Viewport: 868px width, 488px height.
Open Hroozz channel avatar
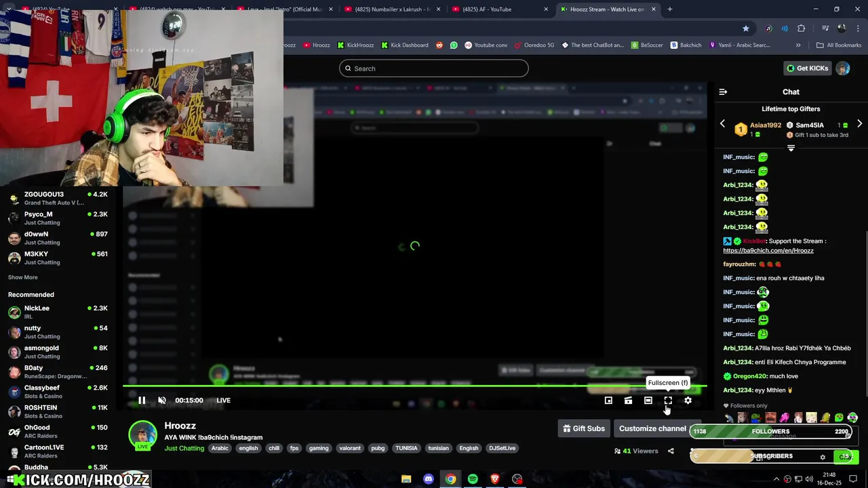pyautogui.click(x=143, y=434)
